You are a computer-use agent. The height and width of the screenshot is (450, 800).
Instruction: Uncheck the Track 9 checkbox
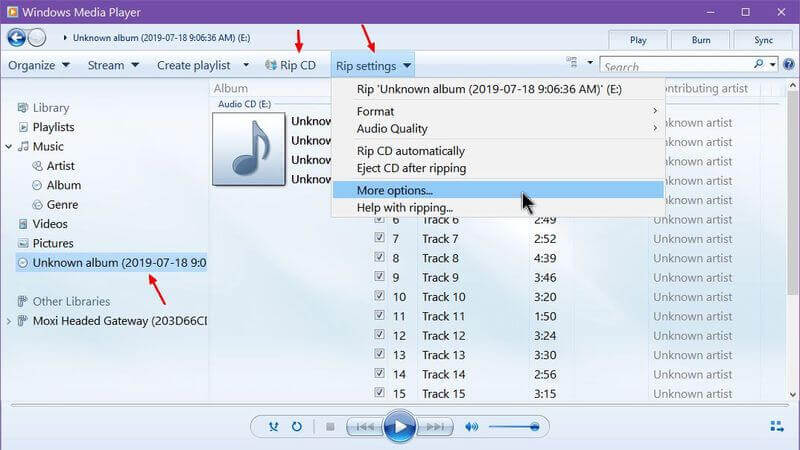click(379, 276)
